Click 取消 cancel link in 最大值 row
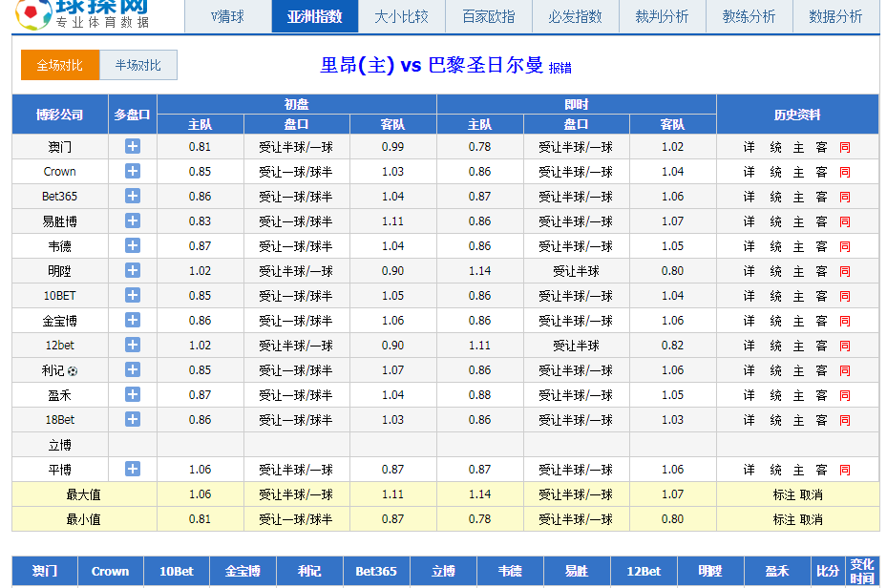 812,494
